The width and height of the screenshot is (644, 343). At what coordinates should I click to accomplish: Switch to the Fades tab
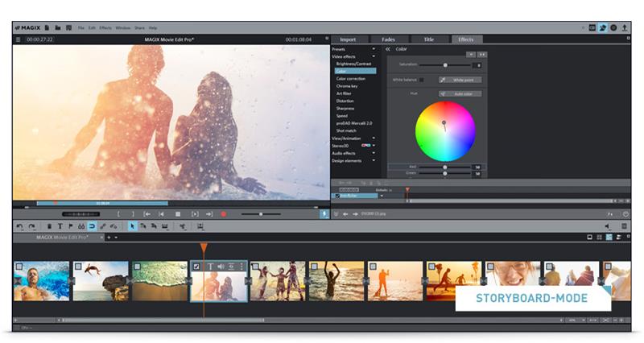point(389,39)
